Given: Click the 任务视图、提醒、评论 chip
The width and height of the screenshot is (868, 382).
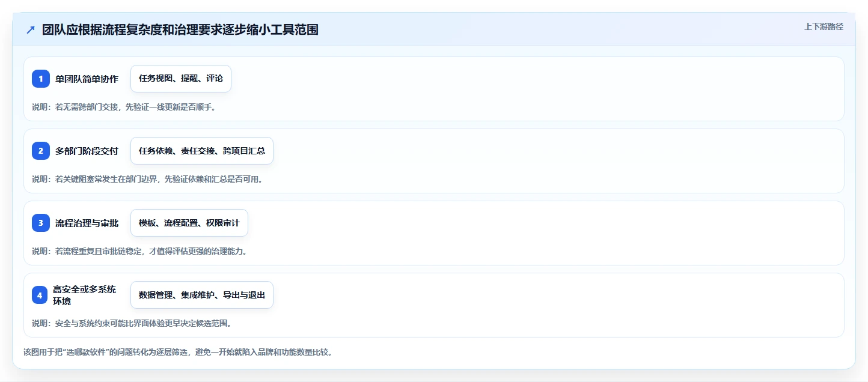Looking at the screenshot, I should tap(181, 79).
